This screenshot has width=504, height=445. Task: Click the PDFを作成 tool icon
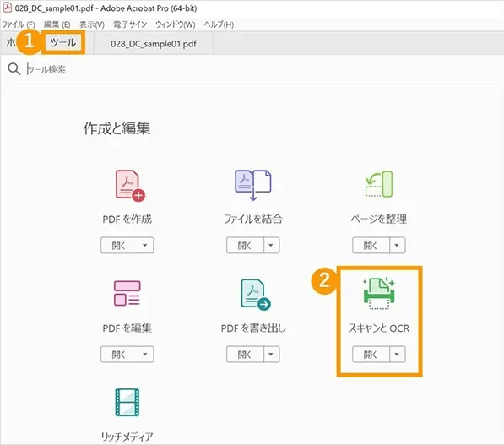[130, 186]
